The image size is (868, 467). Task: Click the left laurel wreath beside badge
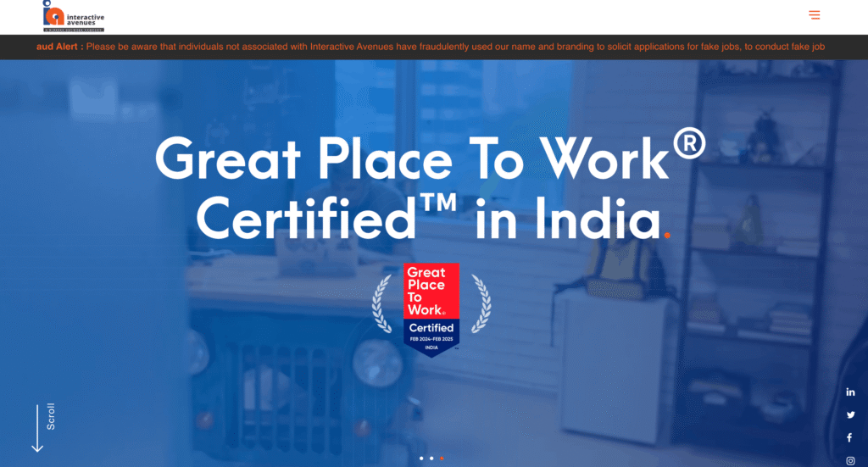pos(382,304)
